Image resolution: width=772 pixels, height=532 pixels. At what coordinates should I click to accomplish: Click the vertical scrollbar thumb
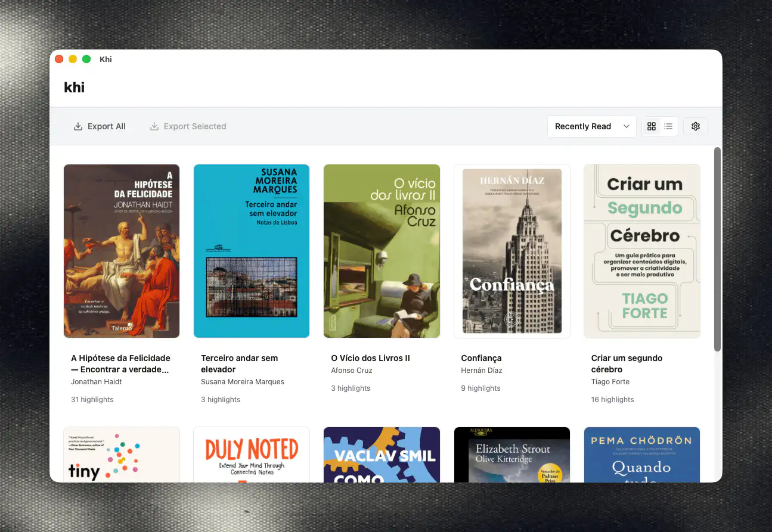click(x=717, y=249)
